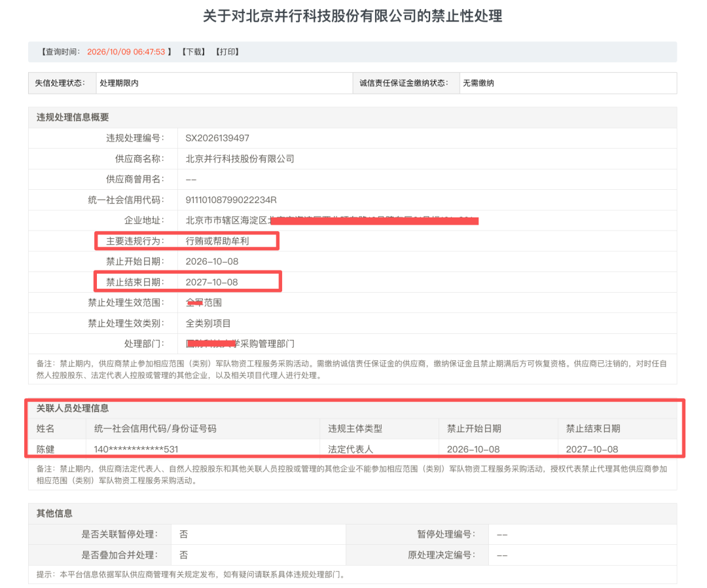707x588 pixels.
Task: Select masked ID 140************531
Action: tap(136, 450)
